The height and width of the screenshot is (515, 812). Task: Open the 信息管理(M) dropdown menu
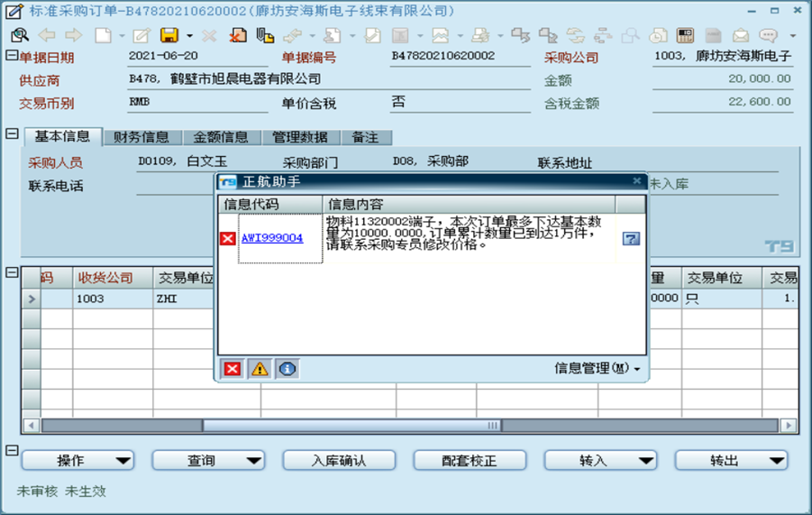coord(598,369)
